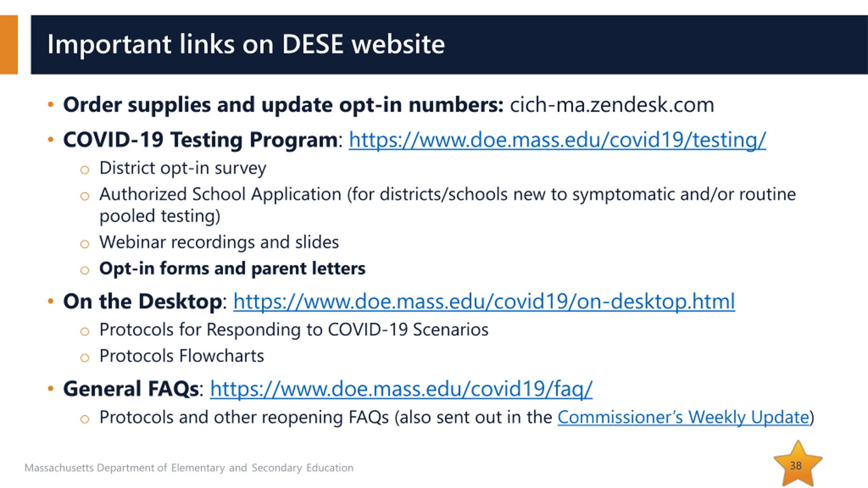
Task: Open the covid19/faq/ link
Action: [401, 389]
